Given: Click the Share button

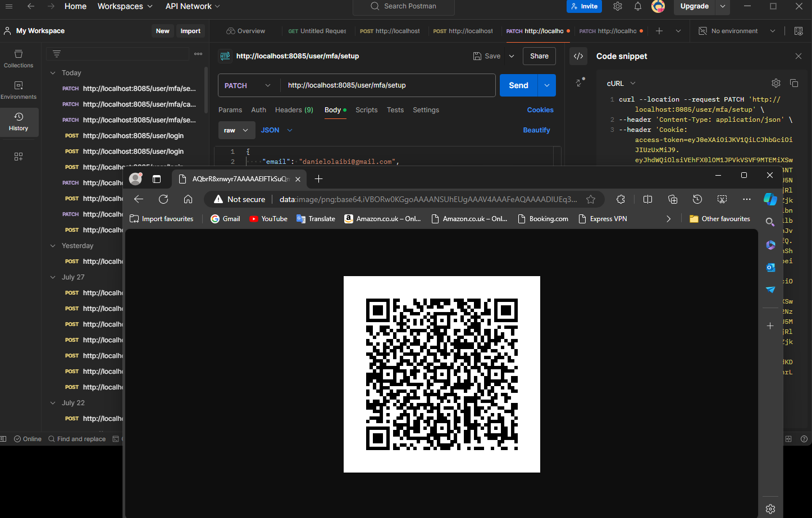Looking at the screenshot, I should tap(539, 56).
